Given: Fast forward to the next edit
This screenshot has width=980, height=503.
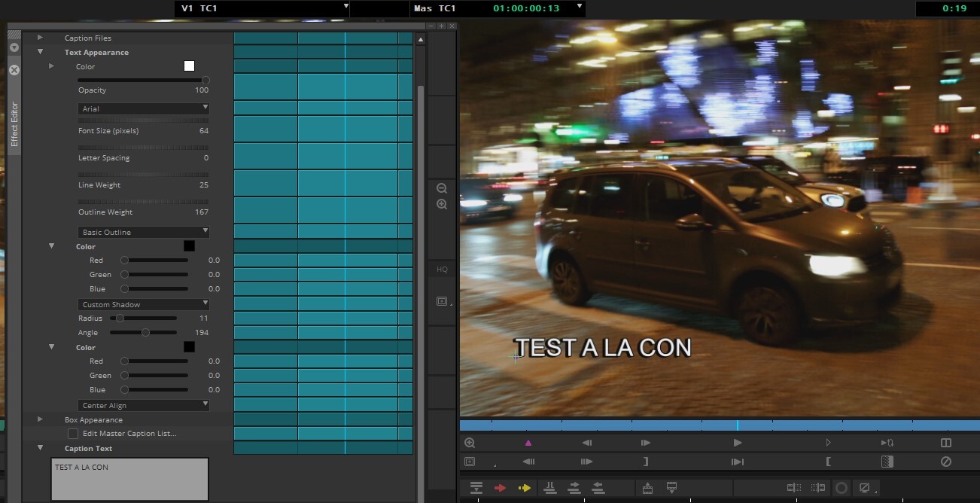Looking at the screenshot, I should [586, 462].
